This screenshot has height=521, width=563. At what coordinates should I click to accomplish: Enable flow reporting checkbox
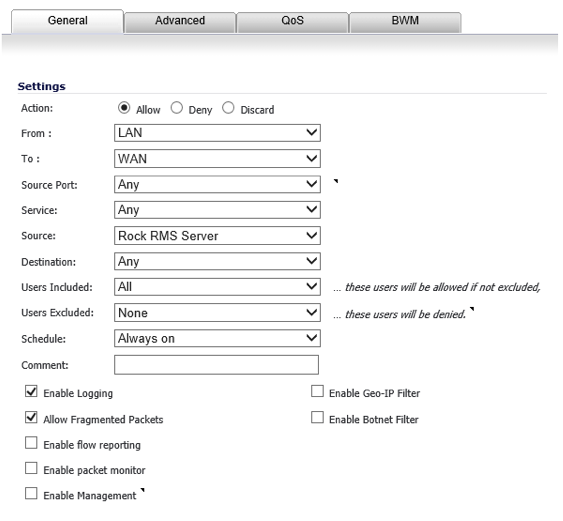click(x=31, y=443)
